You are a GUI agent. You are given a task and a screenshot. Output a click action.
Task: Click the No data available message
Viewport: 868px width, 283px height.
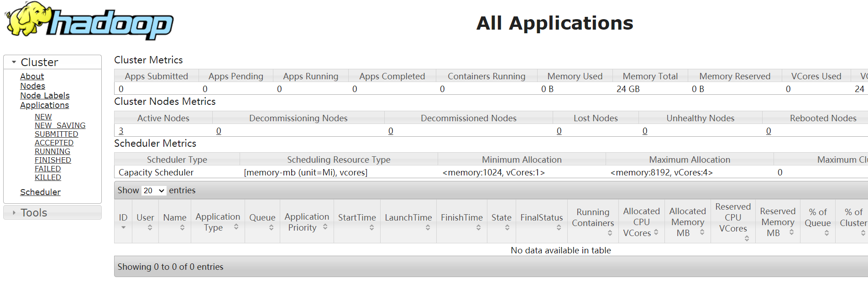coord(560,250)
